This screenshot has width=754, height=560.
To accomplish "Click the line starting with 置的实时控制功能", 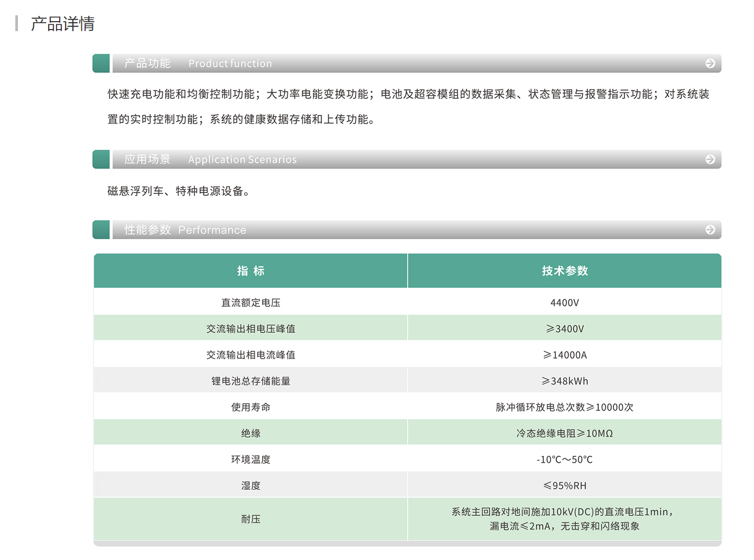I will pos(241,119).
